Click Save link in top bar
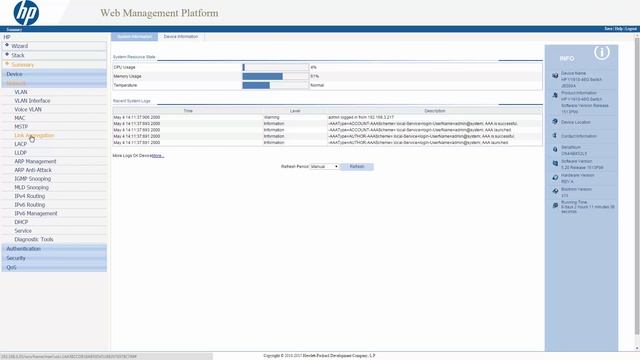 [x=608, y=29]
